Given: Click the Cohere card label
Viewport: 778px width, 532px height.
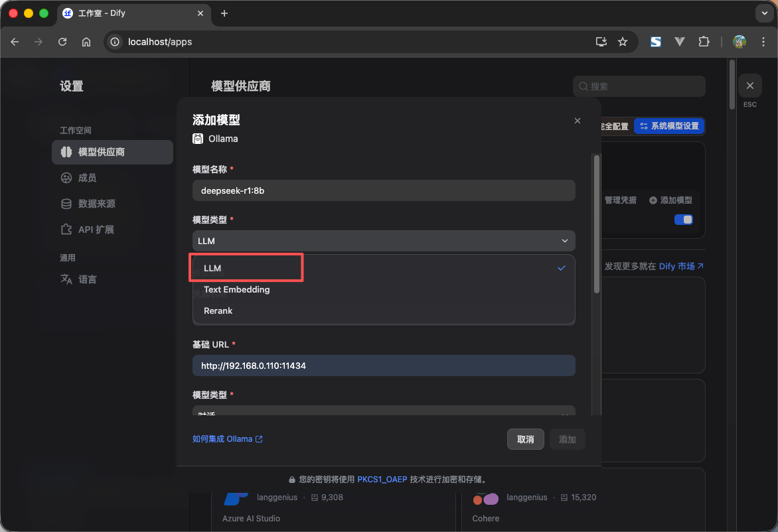Looking at the screenshot, I should click(x=486, y=518).
